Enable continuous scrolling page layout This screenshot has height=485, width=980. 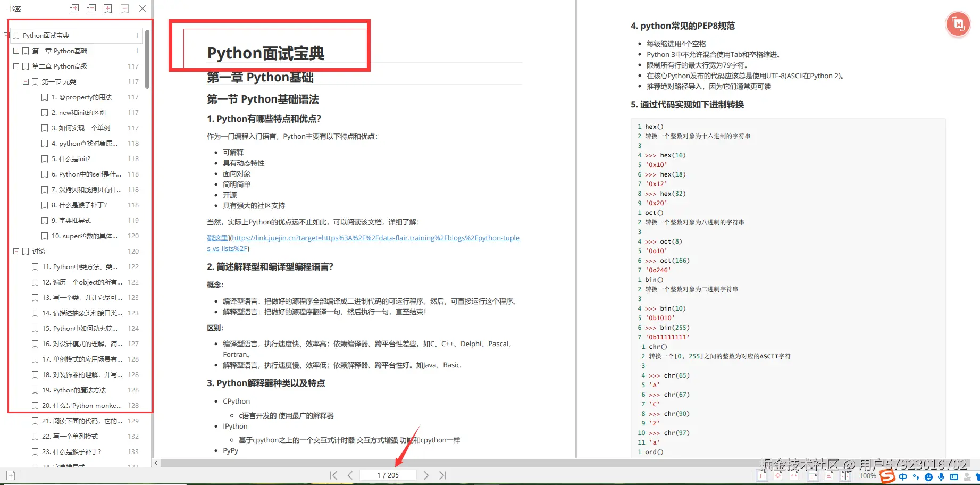pyautogui.click(x=812, y=476)
